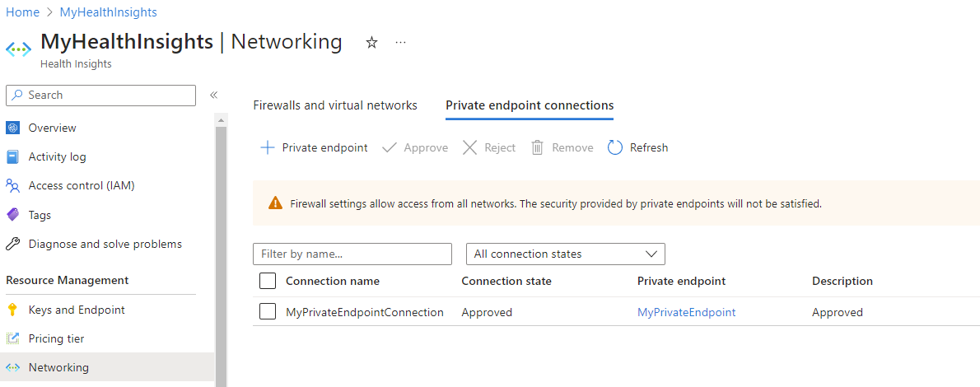The image size is (980, 387).
Task: Click the Refresh button label
Action: click(649, 147)
